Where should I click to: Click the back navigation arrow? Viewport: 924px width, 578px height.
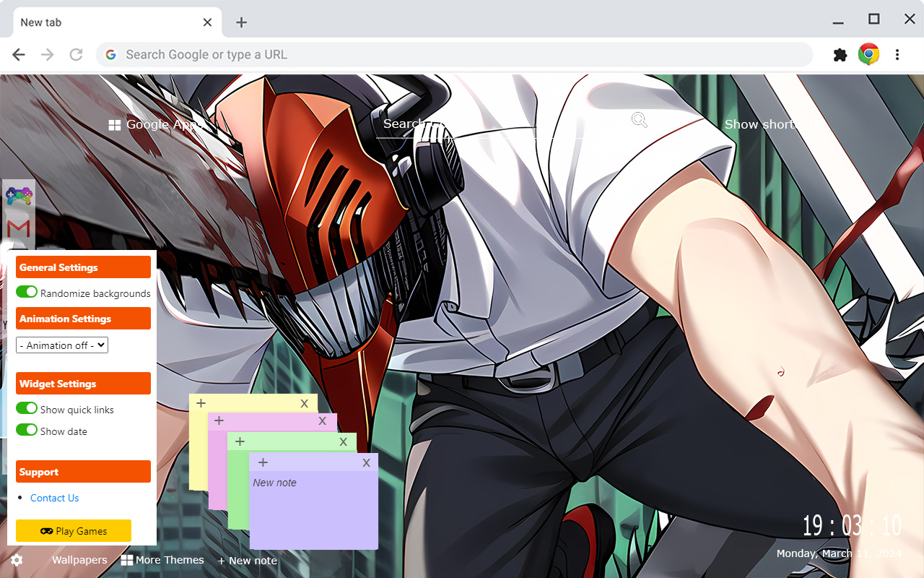18,54
